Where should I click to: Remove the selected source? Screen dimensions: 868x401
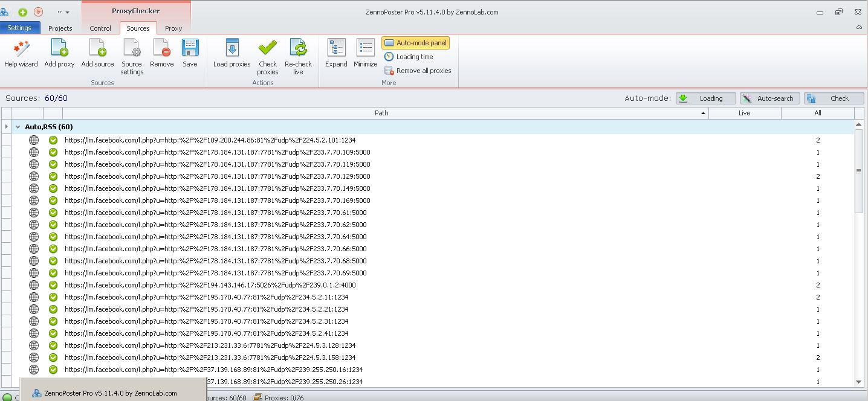point(161,54)
